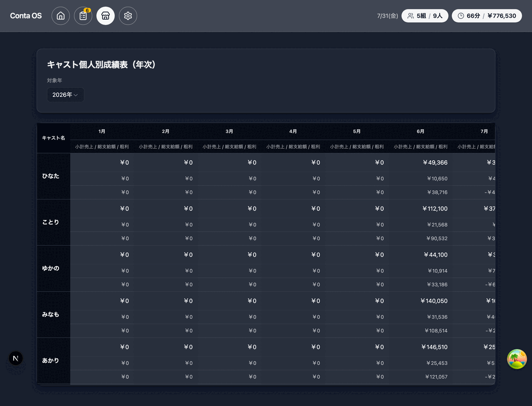Open the home icon in top navigation
Screen dimensions: 532x406
tap(61, 16)
